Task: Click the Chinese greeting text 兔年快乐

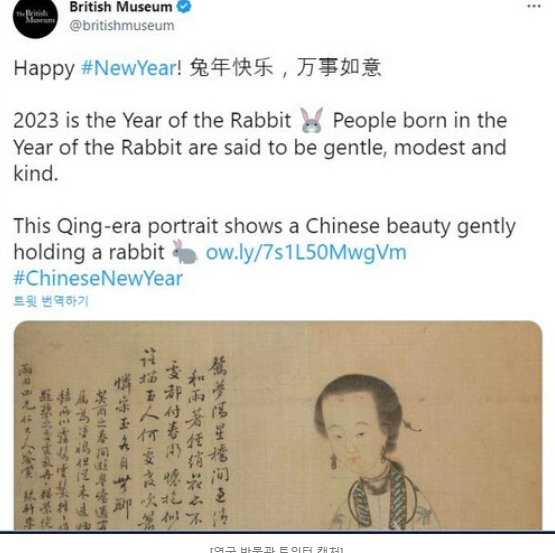Action: [231, 67]
